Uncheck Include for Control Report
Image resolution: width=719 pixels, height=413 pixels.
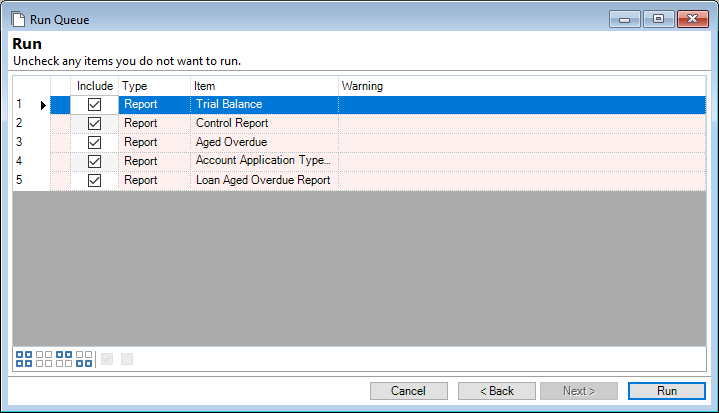pos(94,124)
